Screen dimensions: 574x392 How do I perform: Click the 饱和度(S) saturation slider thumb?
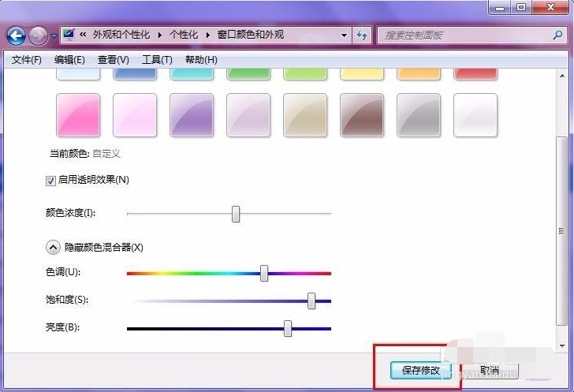point(311,301)
